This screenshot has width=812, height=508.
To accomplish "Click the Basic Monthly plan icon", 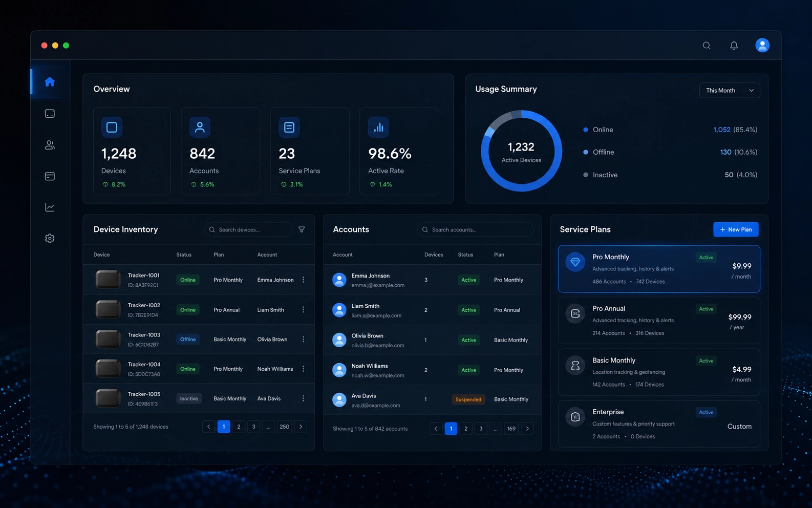I will (575, 365).
